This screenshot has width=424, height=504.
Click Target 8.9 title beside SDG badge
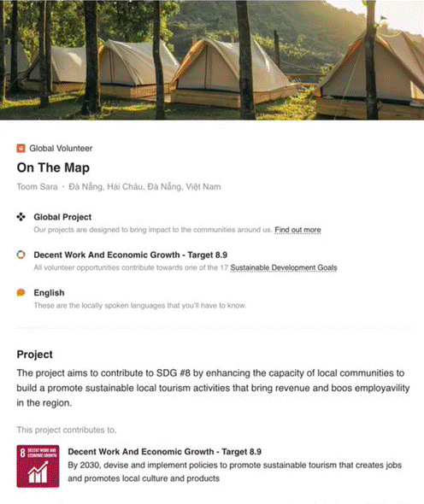(164, 452)
